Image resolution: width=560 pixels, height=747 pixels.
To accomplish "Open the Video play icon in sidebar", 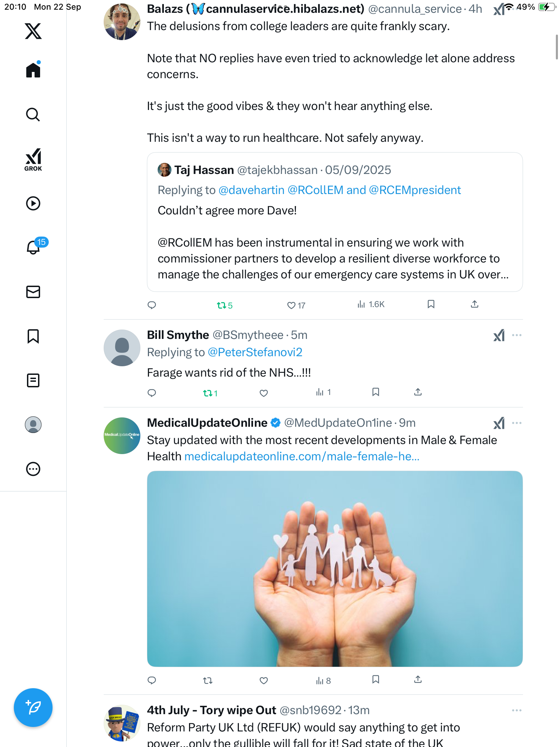I will pyautogui.click(x=33, y=203).
